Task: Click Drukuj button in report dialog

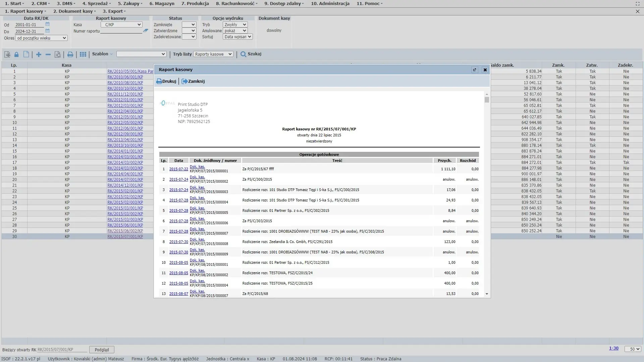Action: pos(166,81)
